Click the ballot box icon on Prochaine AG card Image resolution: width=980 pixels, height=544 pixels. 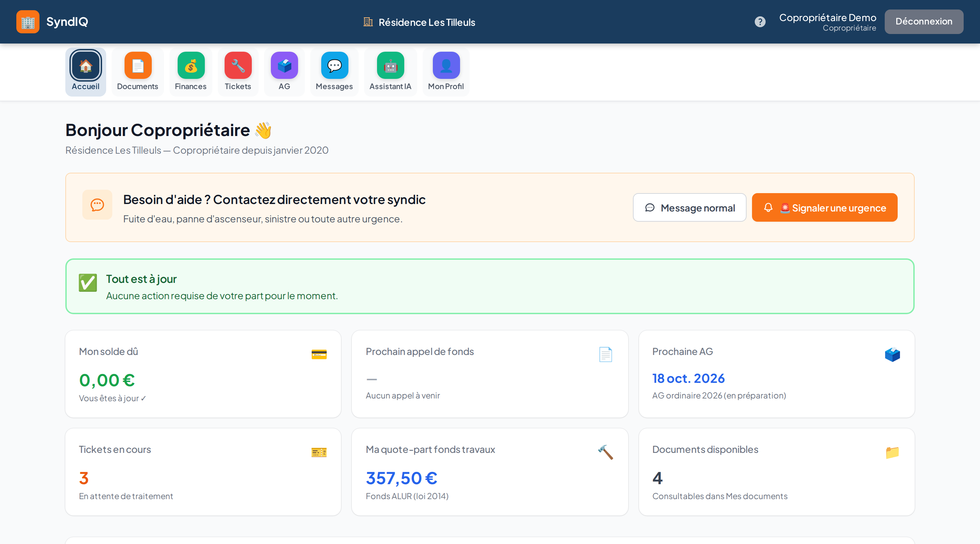click(892, 354)
